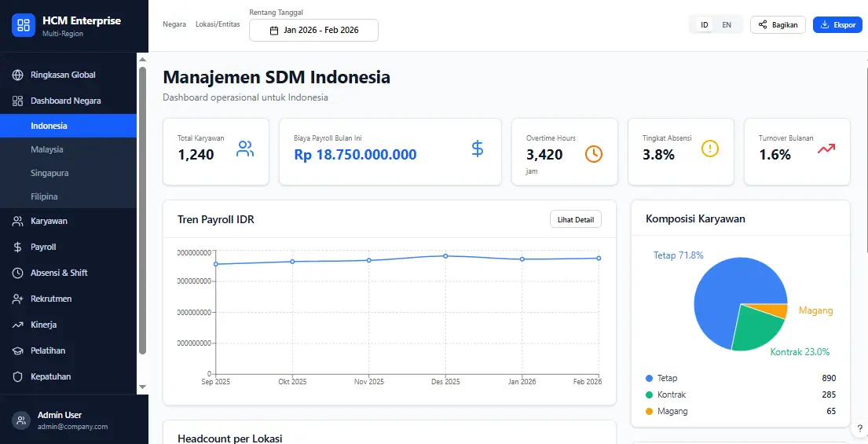Click the calendar icon in date range field
The width and height of the screenshot is (868, 444).
(274, 31)
